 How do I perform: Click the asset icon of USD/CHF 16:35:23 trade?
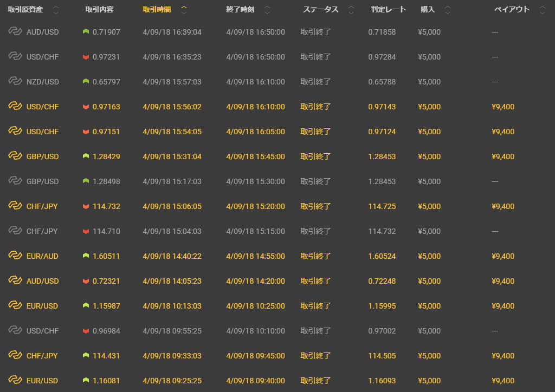tap(15, 56)
